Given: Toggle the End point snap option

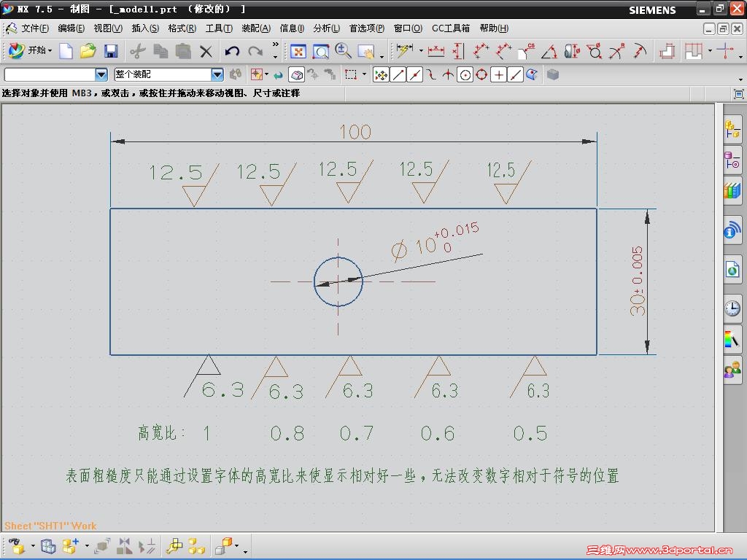Looking at the screenshot, I should point(398,75).
